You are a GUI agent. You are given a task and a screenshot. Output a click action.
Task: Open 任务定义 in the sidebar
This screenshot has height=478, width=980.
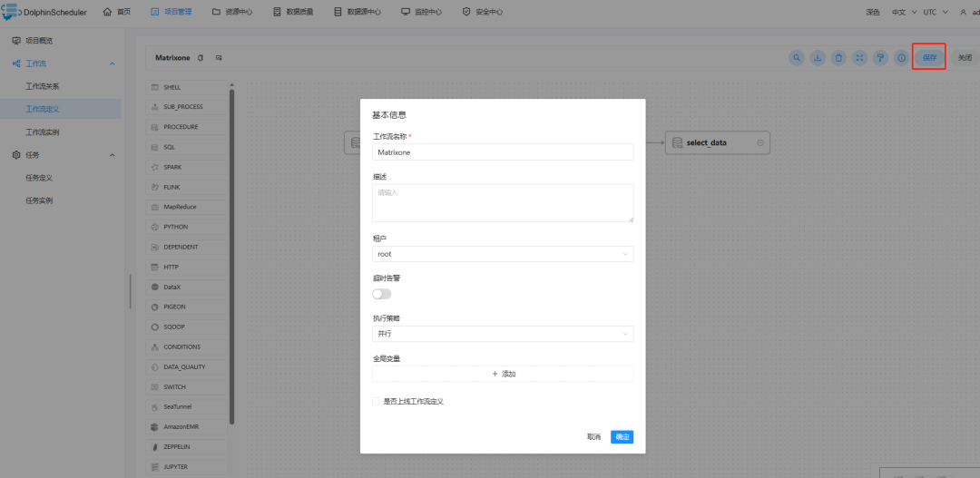point(39,178)
